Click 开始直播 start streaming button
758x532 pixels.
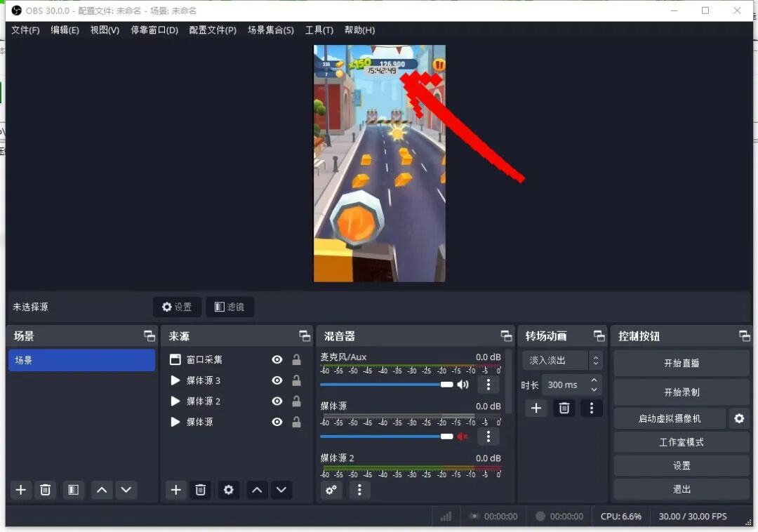pyautogui.click(x=681, y=364)
